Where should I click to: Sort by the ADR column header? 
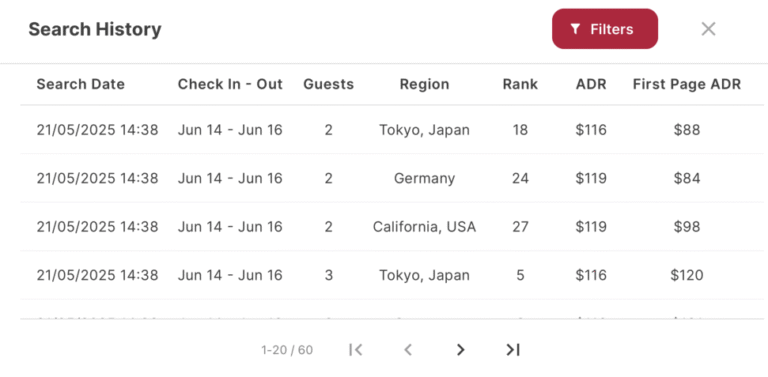[x=591, y=84]
